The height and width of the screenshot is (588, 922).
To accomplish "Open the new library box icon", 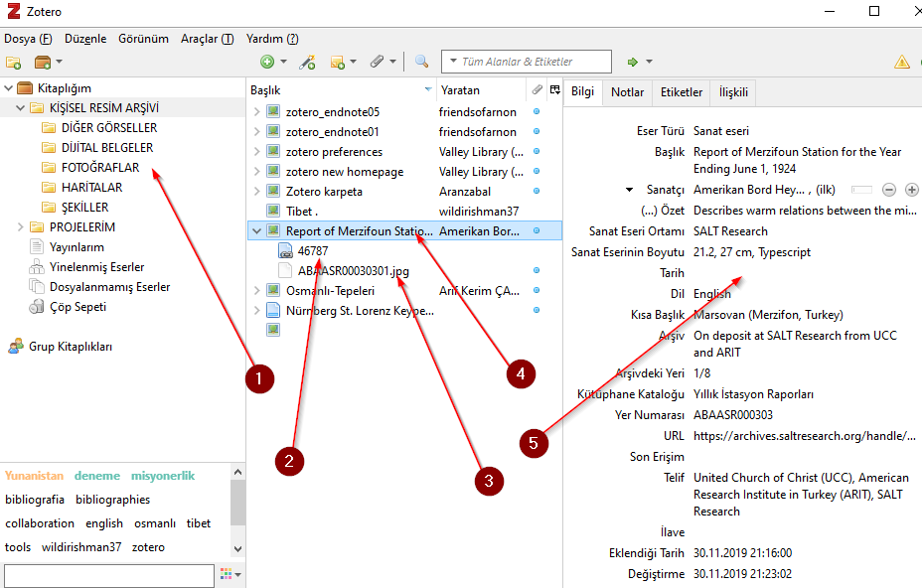I will pos(43,62).
